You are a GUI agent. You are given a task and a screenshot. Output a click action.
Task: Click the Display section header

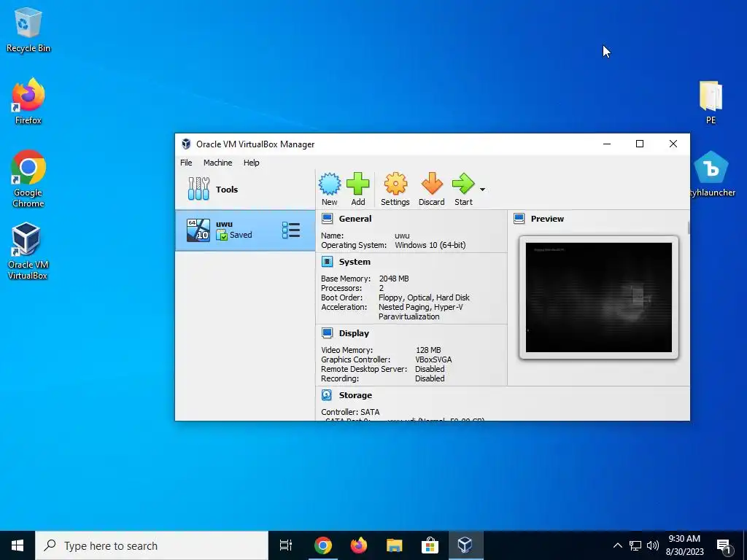[354, 332]
